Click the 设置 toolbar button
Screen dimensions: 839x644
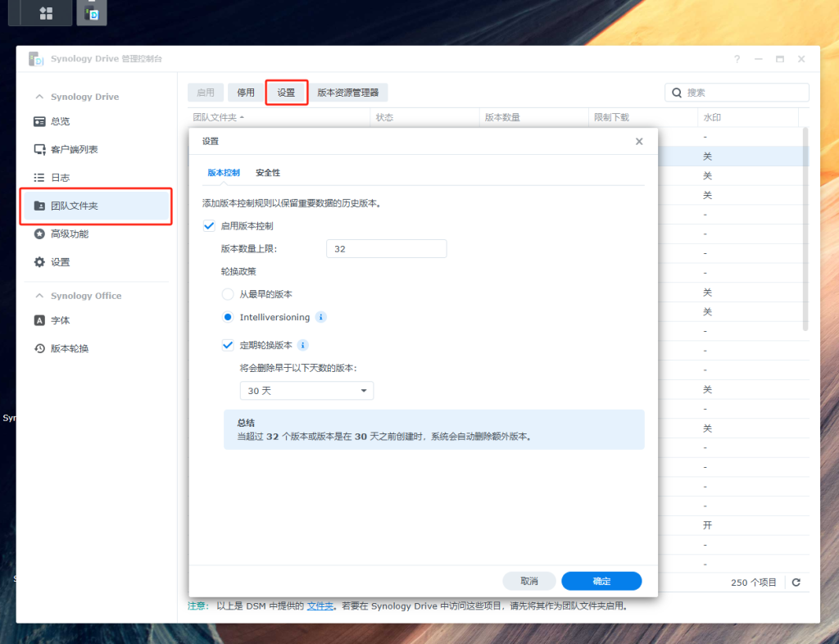(x=286, y=93)
